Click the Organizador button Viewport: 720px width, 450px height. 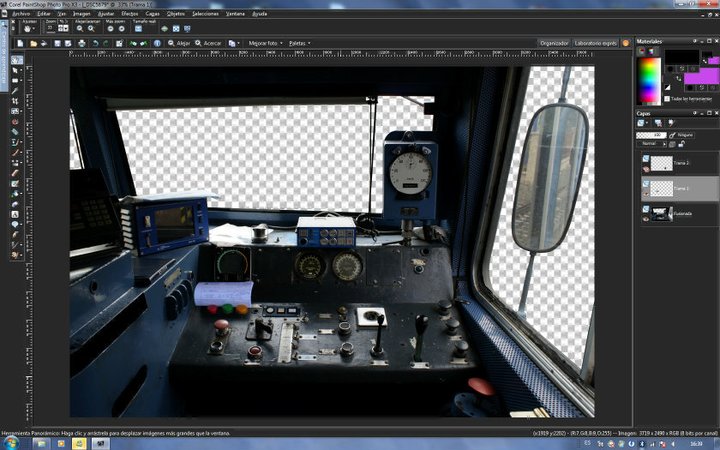[553, 44]
